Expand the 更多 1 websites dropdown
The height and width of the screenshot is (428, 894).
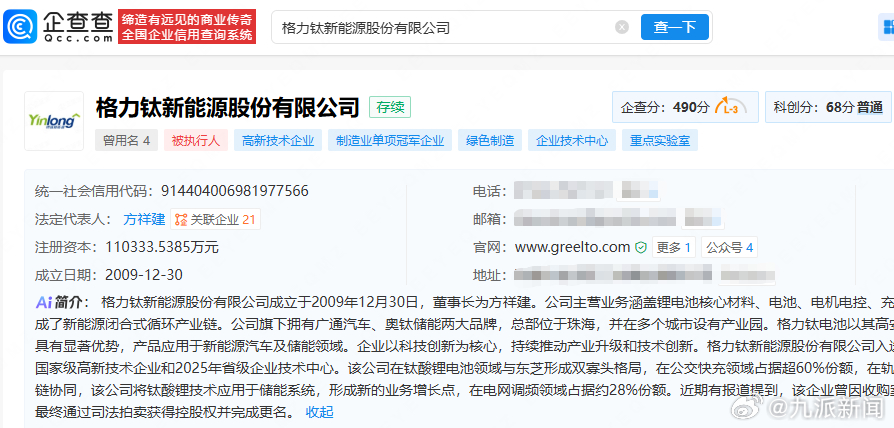(673, 247)
